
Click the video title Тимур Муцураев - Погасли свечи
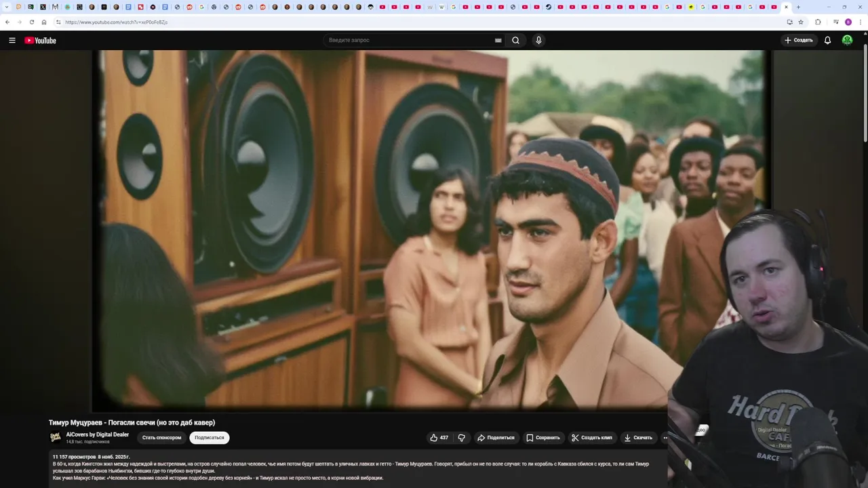132,422
